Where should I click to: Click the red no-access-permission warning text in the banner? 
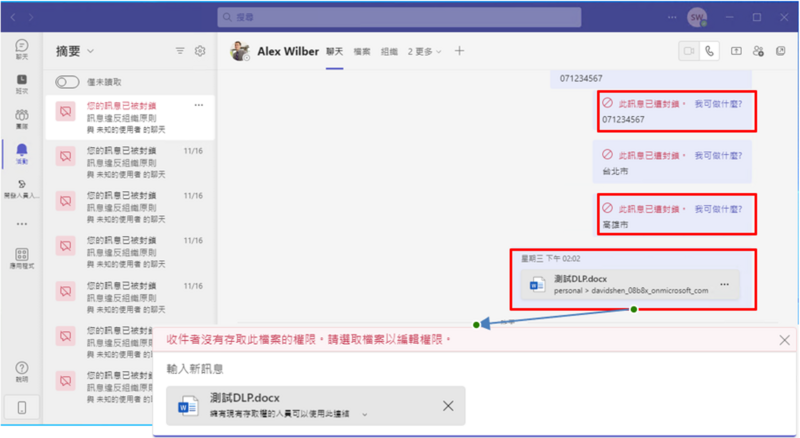pos(309,339)
